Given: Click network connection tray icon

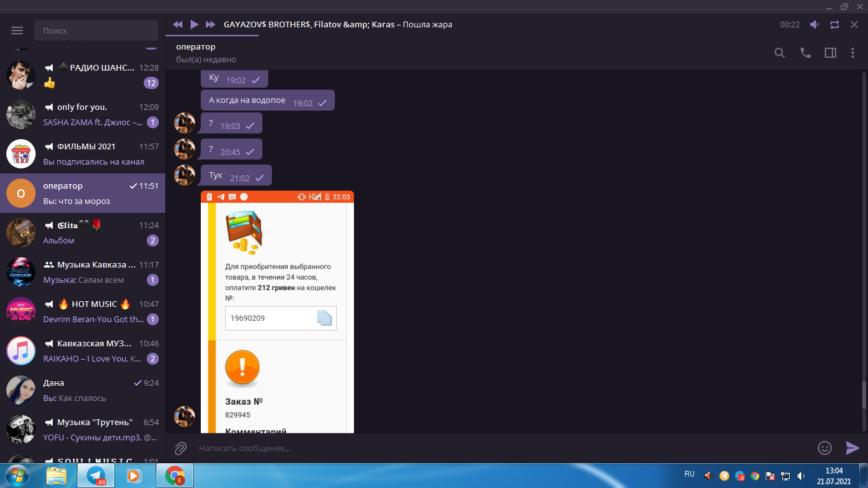Looking at the screenshot, I should (785, 475).
